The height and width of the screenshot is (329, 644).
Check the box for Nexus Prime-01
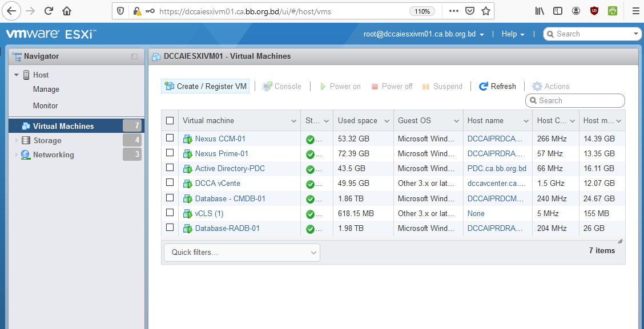click(170, 153)
